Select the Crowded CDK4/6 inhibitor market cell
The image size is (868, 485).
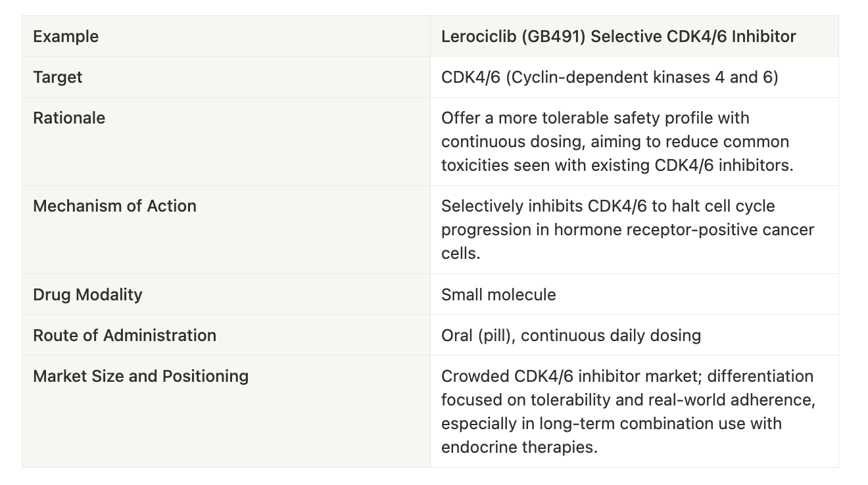(635, 411)
